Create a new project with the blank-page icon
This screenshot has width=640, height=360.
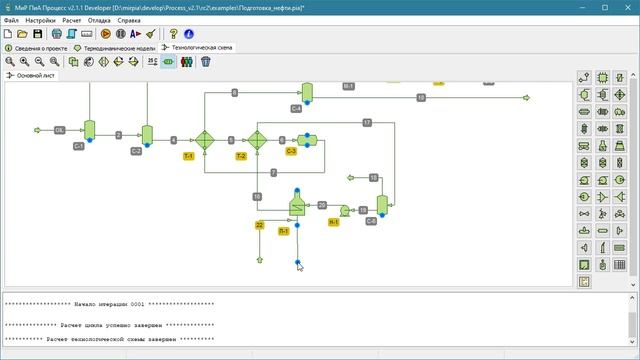pos(8,34)
